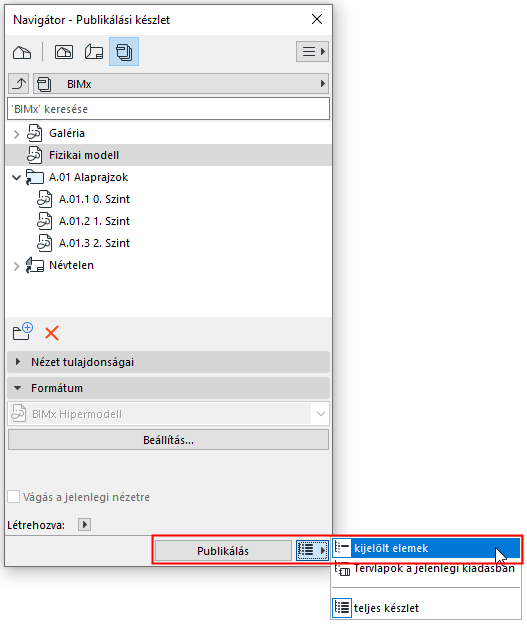Click the Publikálás button
Viewport: 527px width, 624px height.
pos(223,551)
